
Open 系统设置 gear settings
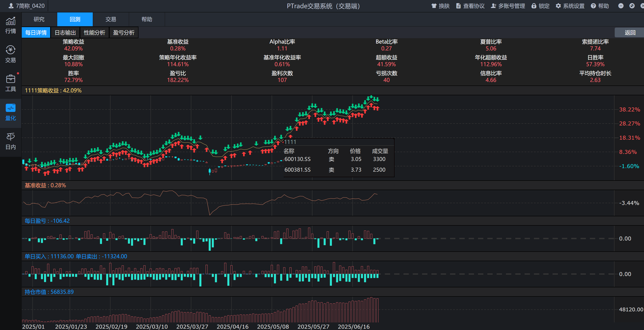tap(558, 6)
